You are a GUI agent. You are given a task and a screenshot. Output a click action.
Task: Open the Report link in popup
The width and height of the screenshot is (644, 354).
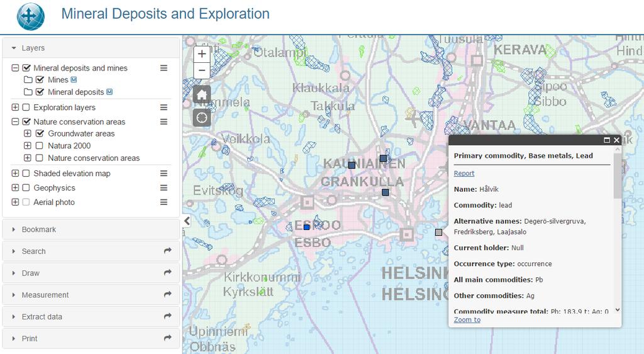click(464, 174)
